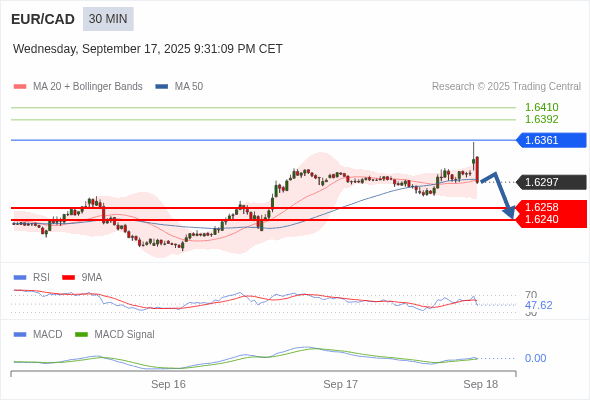Click the MA 50 blue legend swatch
Viewport: 590px width, 400px height.
pos(162,87)
